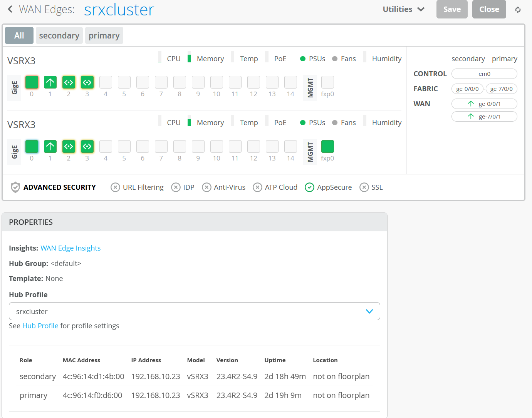The width and height of the screenshot is (532, 418).
Task: Click the WAN ge-0/0/1 up arrow icon
Action: tap(471, 104)
